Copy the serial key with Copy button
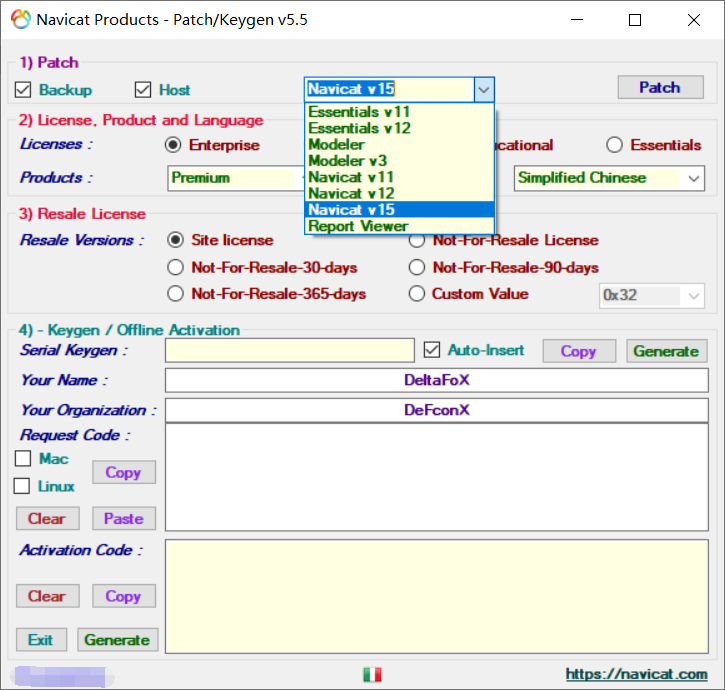The width and height of the screenshot is (725, 690). [579, 351]
